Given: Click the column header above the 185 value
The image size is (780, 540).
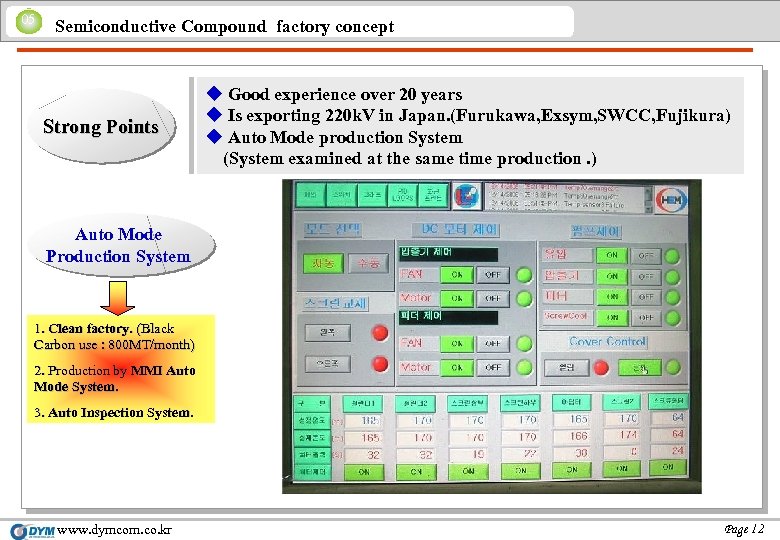Looking at the screenshot, I should [363, 403].
